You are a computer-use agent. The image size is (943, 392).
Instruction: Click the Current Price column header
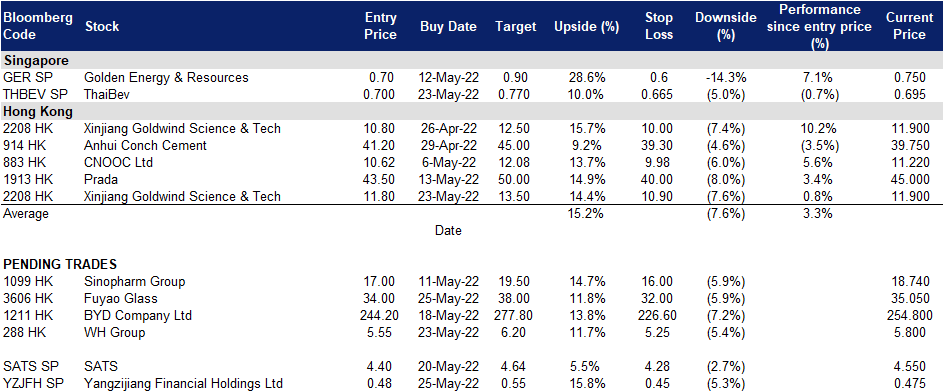point(909,26)
